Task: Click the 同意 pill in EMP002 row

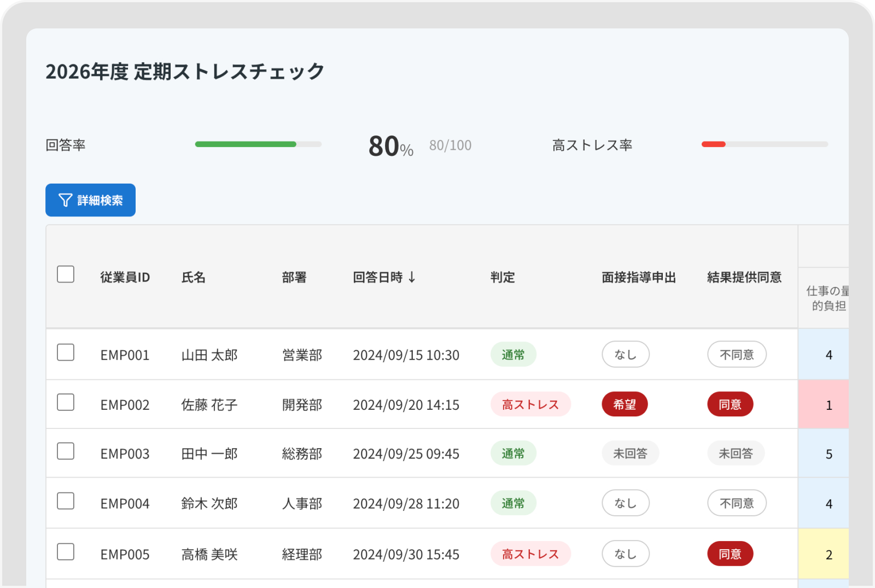Action: click(730, 404)
